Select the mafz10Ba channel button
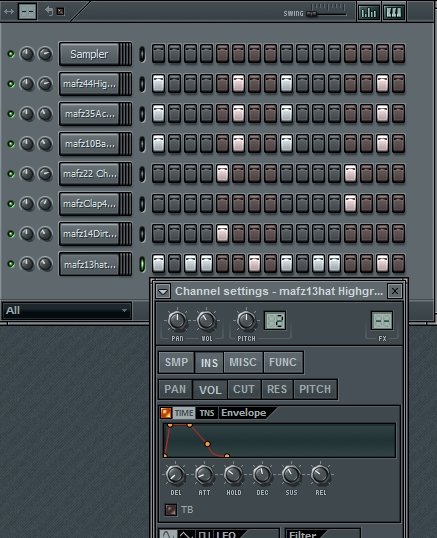The height and width of the screenshot is (538, 437). [95, 144]
